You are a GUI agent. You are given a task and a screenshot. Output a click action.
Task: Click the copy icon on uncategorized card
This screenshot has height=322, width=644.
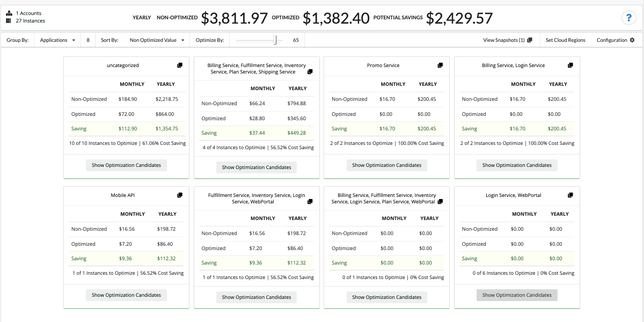[180, 65]
